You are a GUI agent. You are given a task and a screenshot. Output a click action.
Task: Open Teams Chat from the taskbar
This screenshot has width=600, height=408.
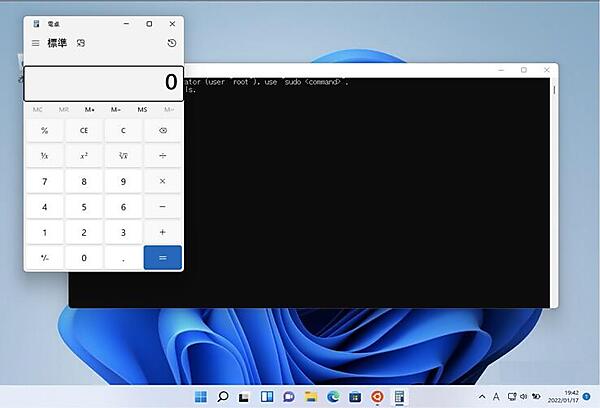pos(289,397)
